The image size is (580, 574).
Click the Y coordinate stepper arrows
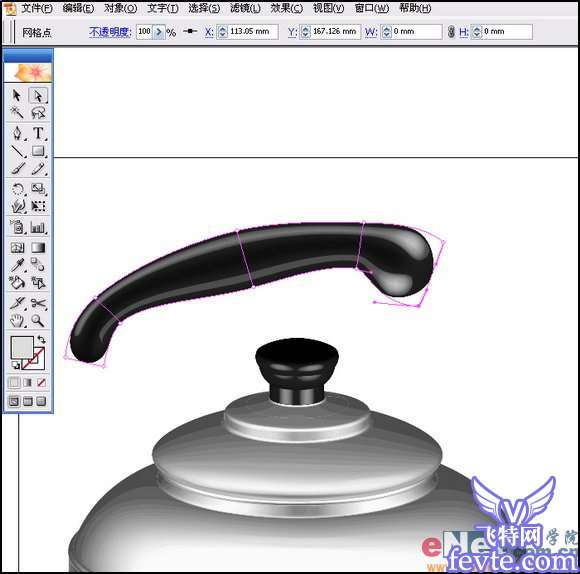305,32
